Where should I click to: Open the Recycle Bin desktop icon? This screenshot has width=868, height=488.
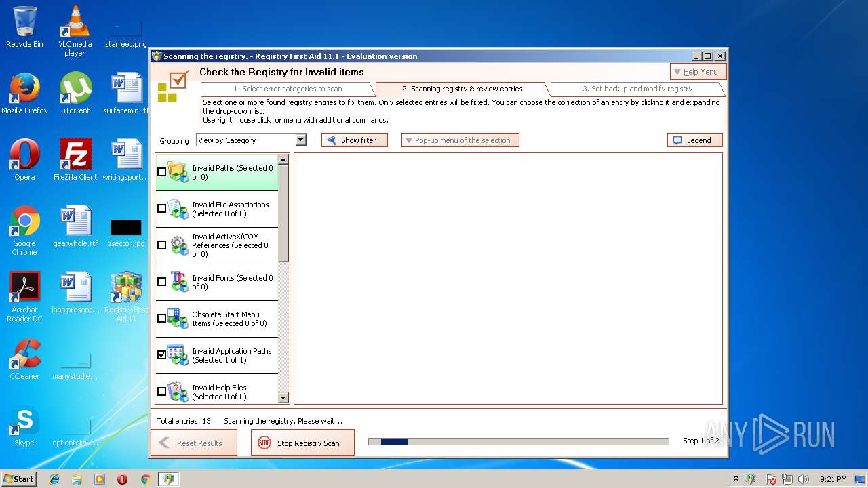click(x=24, y=27)
